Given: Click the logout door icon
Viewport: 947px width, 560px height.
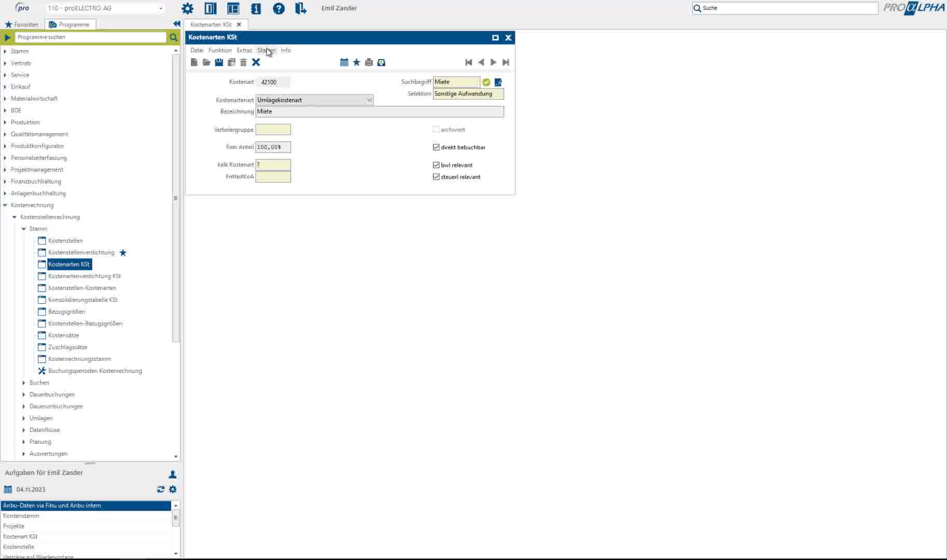Looking at the screenshot, I should coord(301,8).
